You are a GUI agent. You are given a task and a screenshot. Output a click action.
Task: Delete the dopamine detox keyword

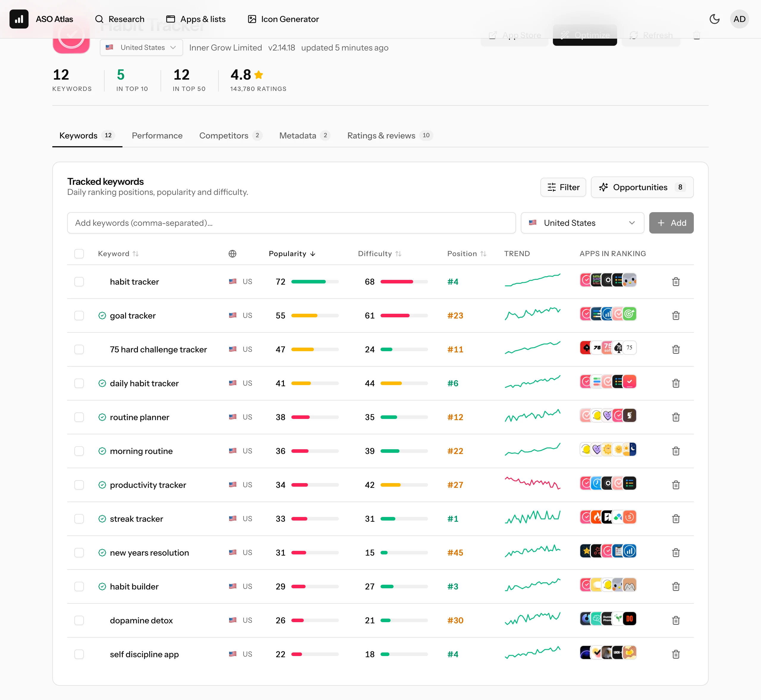point(676,620)
